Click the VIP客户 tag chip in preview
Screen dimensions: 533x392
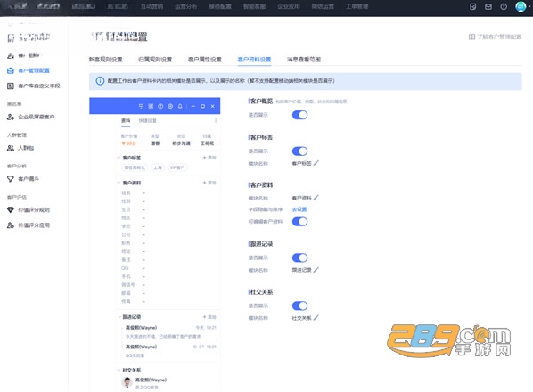click(x=177, y=167)
